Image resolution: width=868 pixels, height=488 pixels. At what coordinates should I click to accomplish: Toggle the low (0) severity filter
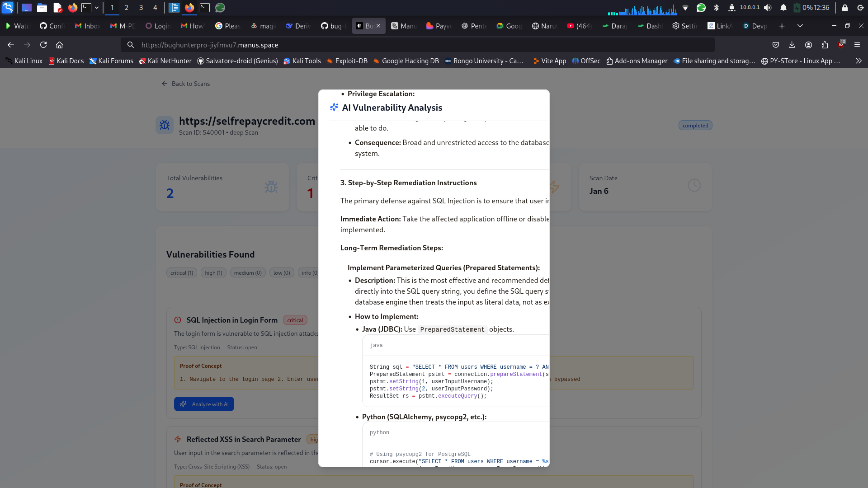(x=282, y=272)
